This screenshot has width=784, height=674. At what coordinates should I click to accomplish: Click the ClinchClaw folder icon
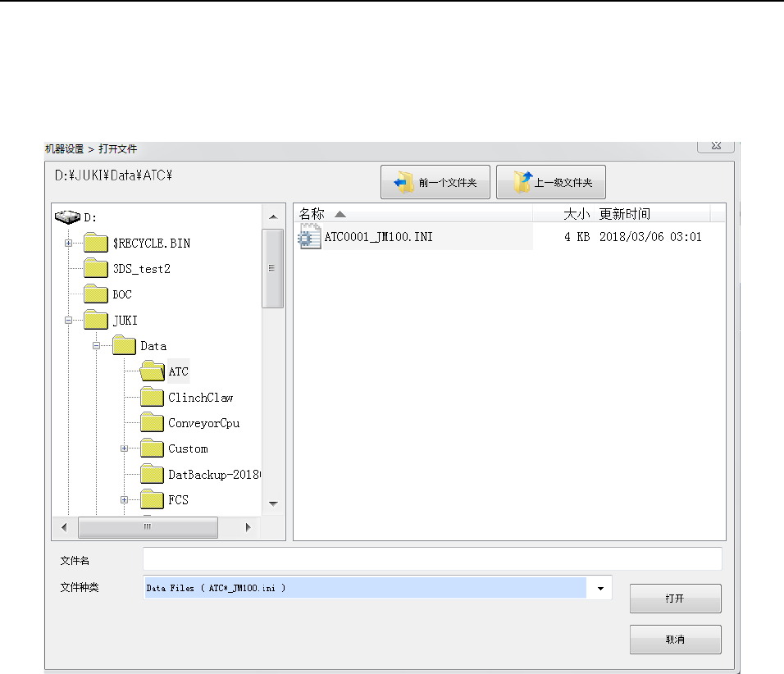[x=152, y=397]
